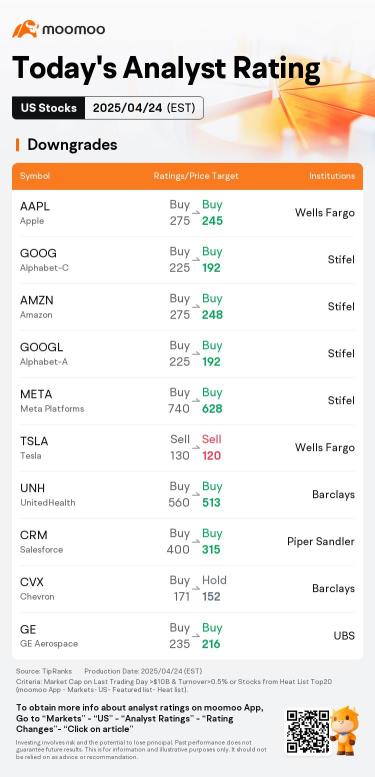
Task: Click the arrow between AAPL price targets
Action: pos(196,214)
